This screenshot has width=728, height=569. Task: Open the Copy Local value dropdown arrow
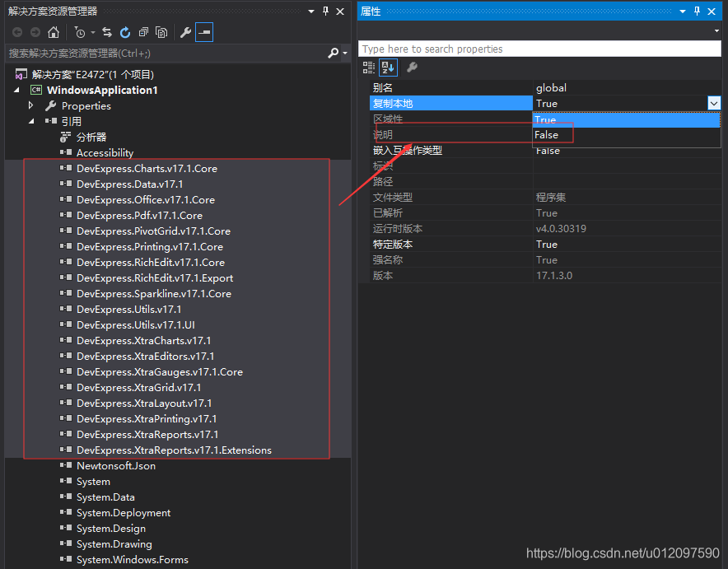(714, 103)
